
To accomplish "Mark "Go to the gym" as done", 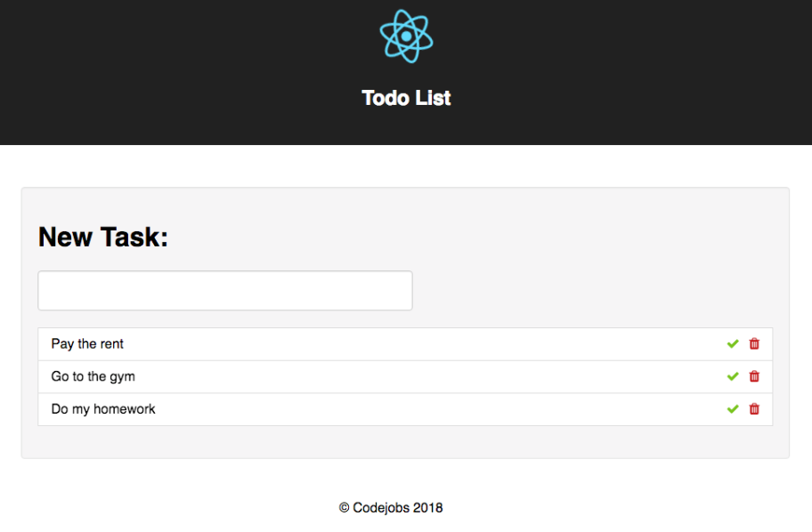I will [733, 376].
